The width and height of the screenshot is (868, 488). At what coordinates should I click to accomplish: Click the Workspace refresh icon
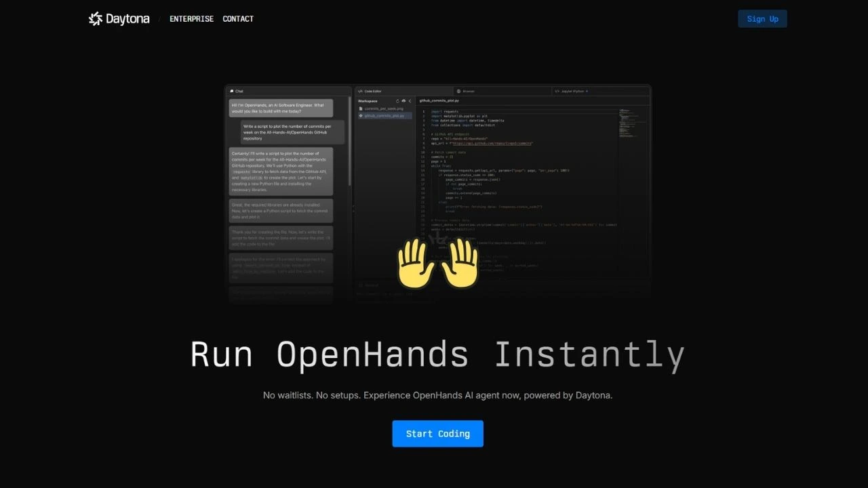point(397,101)
